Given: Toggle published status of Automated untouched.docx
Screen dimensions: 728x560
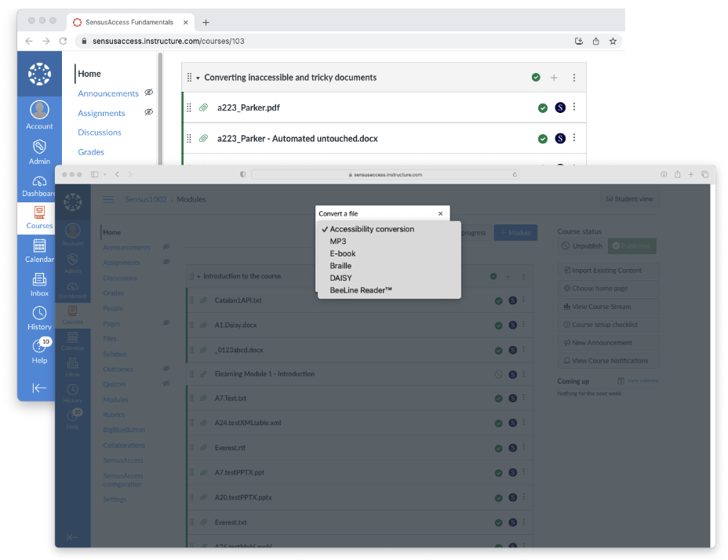Looking at the screenshot, I should pyautogui.click(x=543, y=138).
